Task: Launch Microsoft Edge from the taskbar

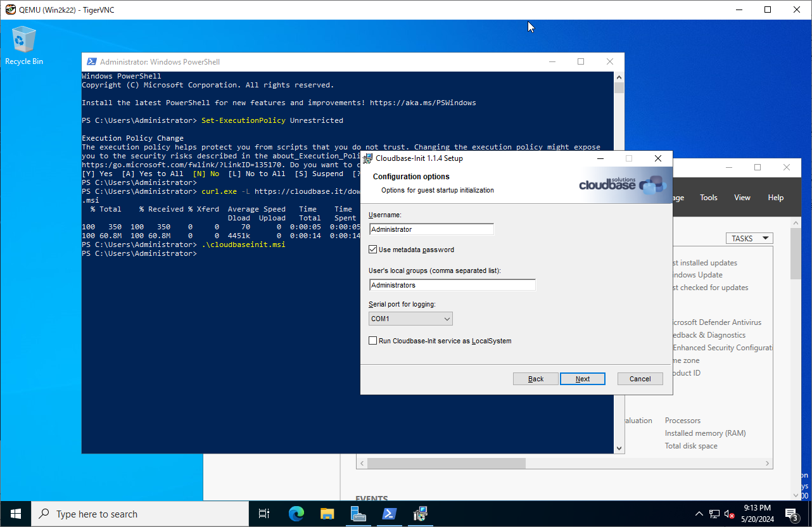Action: coord(296,514)
